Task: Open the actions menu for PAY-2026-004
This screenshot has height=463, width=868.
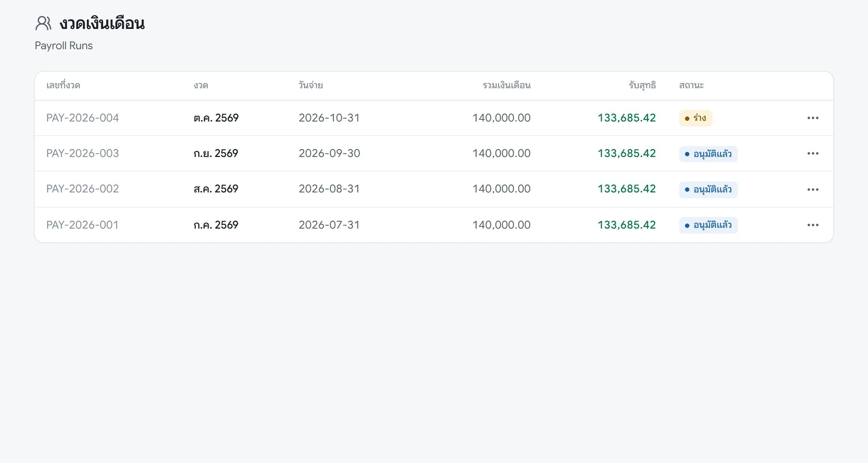Action: [x=813, y=118]
